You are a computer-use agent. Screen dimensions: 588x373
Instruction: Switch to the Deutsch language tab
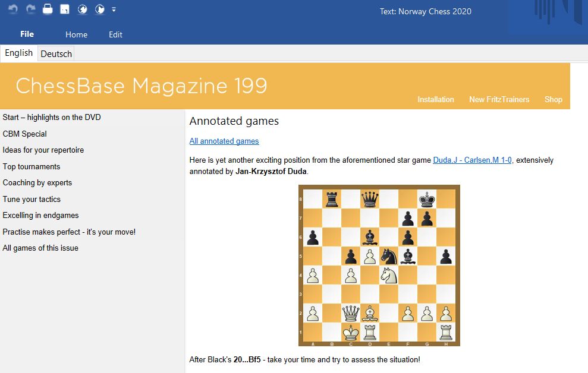pos(55,53)
